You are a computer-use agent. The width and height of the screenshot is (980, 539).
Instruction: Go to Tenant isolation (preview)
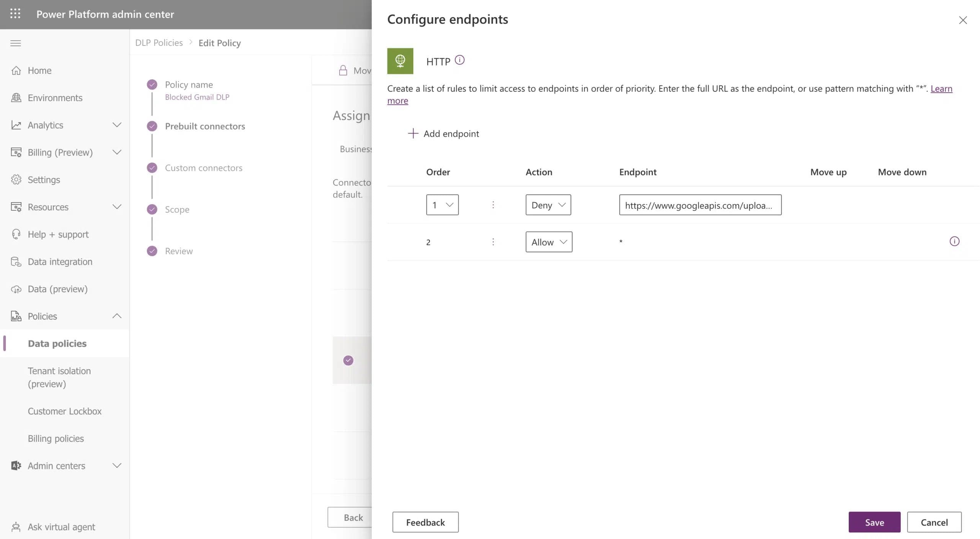59,377
